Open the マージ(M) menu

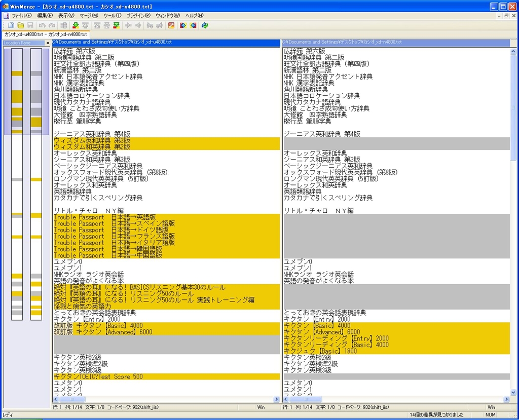(89, 16)
